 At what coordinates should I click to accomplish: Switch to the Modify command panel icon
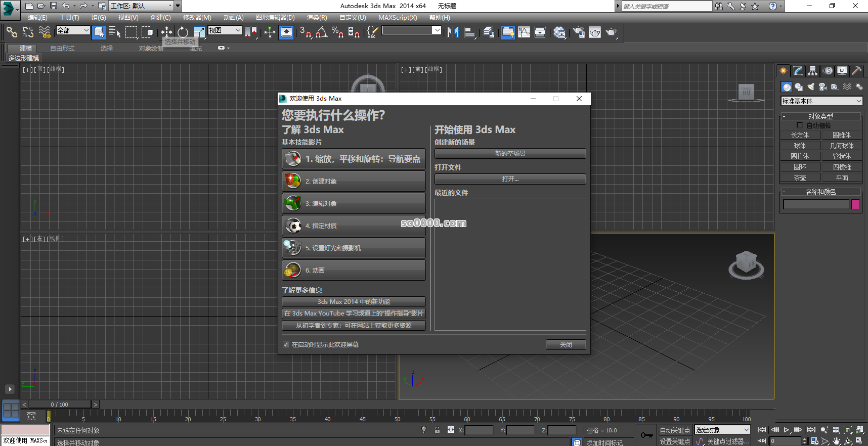click(798, 71)
